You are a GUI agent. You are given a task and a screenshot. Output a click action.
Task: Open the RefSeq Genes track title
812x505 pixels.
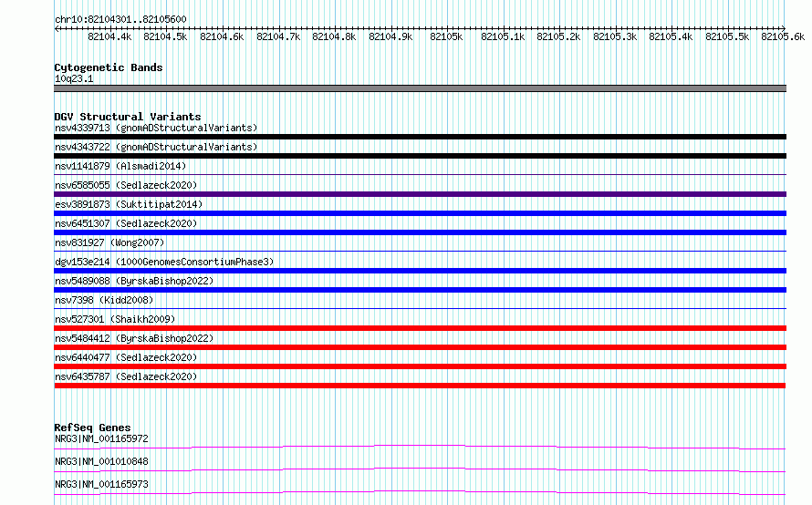coord(92,428)
